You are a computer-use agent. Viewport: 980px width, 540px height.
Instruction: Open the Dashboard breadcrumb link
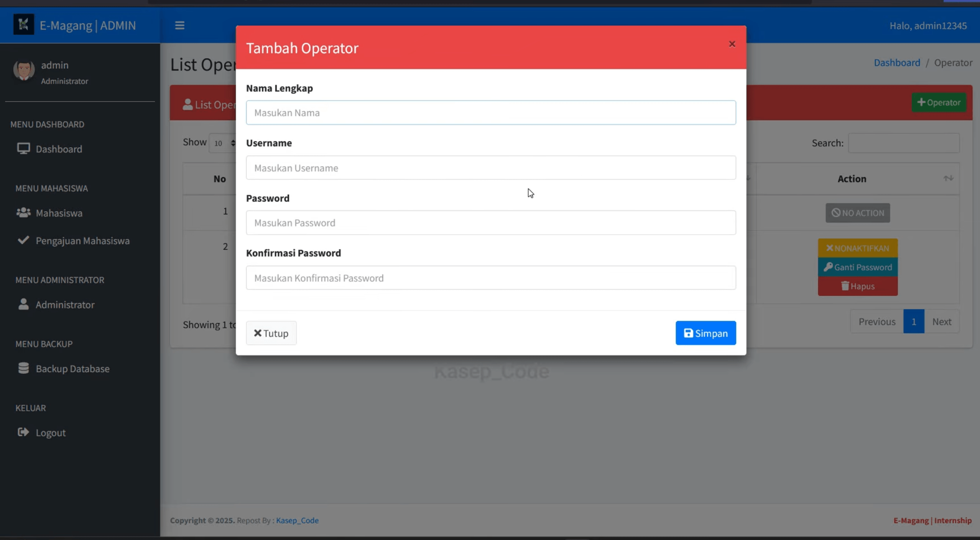click(897, 63)
